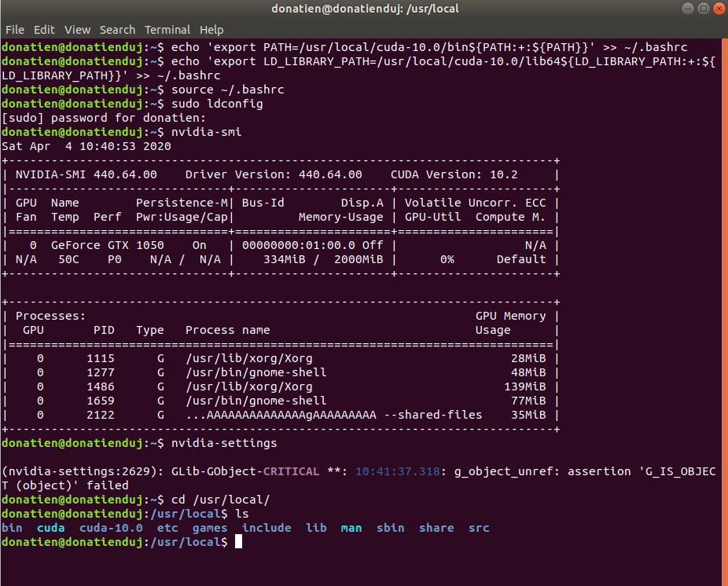Click the '50C' temperature value

click(x=68, y=259)
